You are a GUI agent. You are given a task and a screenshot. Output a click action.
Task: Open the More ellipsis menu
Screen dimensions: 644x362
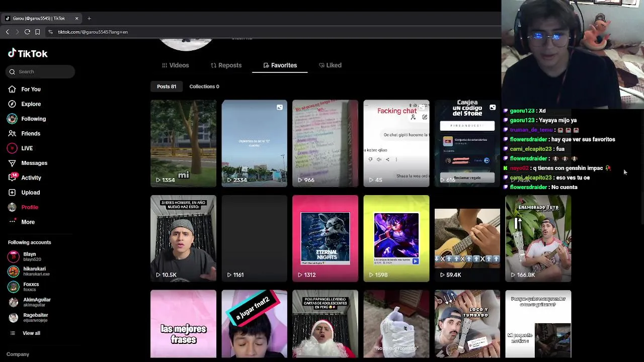tap(12, 222)
